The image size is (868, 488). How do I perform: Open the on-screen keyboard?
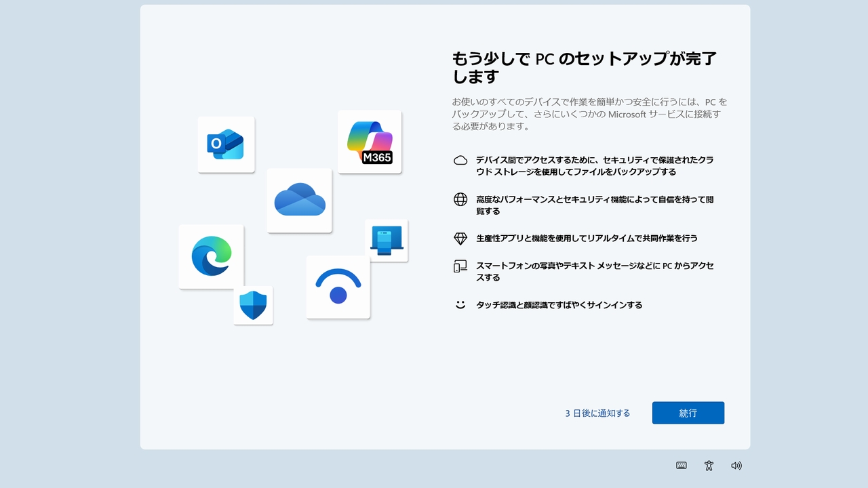682,466
